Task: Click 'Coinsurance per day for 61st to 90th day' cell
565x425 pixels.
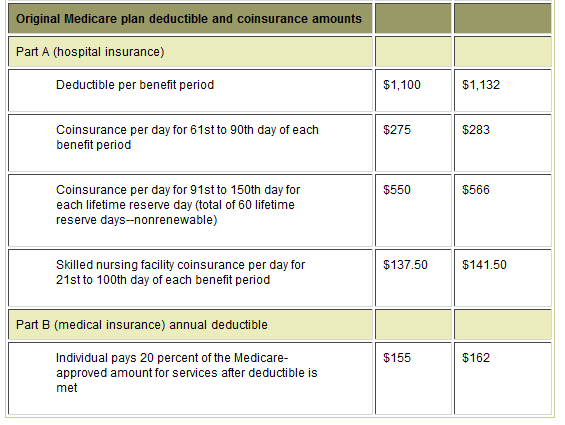Action: tap(190, 143)
